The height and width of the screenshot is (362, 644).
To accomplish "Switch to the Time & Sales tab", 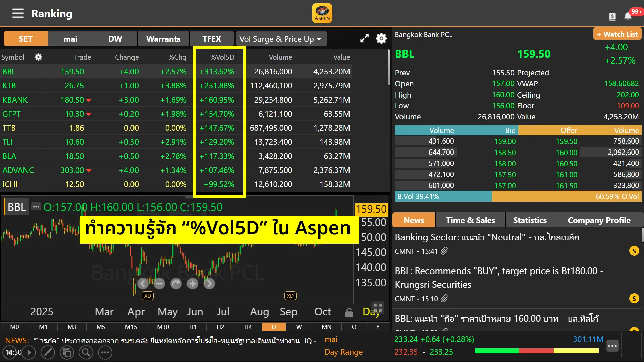I will pyautogui.click(x=470, y=220).
